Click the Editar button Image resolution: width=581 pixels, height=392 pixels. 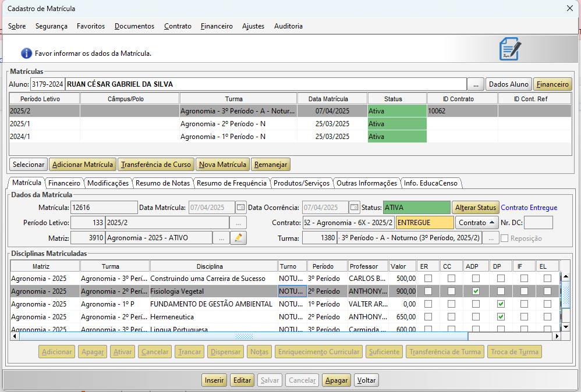click(242, 380)
